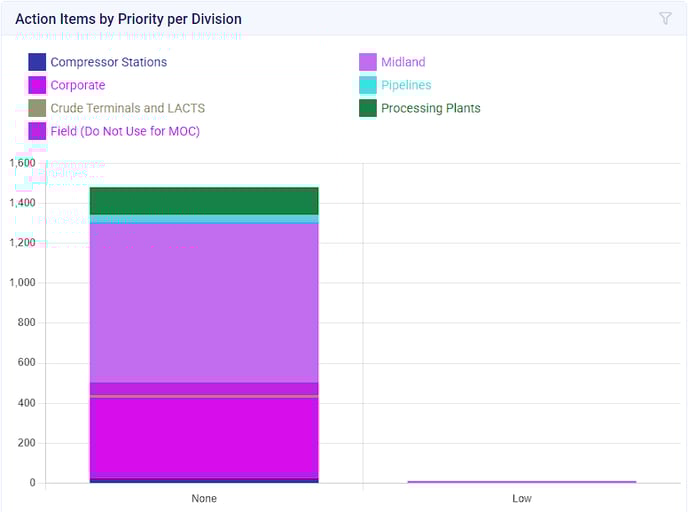Viewport: 688px width, 512px height.
Task: Hide the Processing Plants series via legend text
Action: [431, 108]
